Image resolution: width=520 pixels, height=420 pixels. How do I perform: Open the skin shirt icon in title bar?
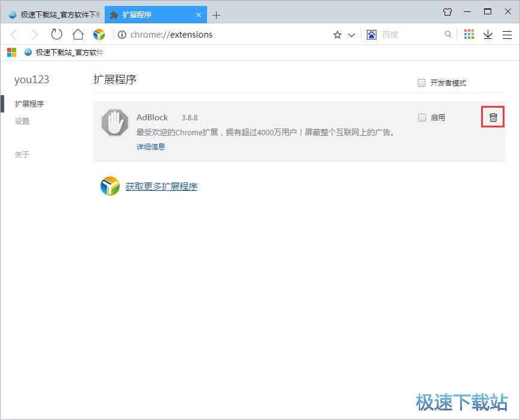[x=448, y=12]
